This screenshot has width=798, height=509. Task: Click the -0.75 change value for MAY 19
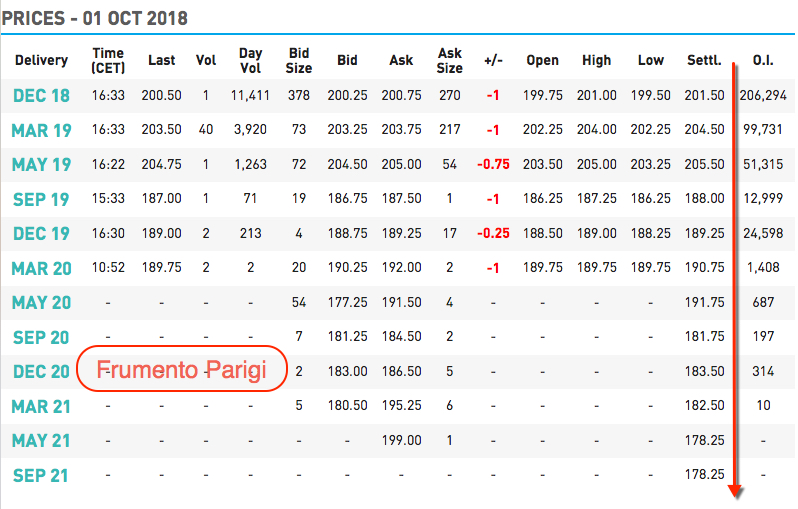click(493, 164)
